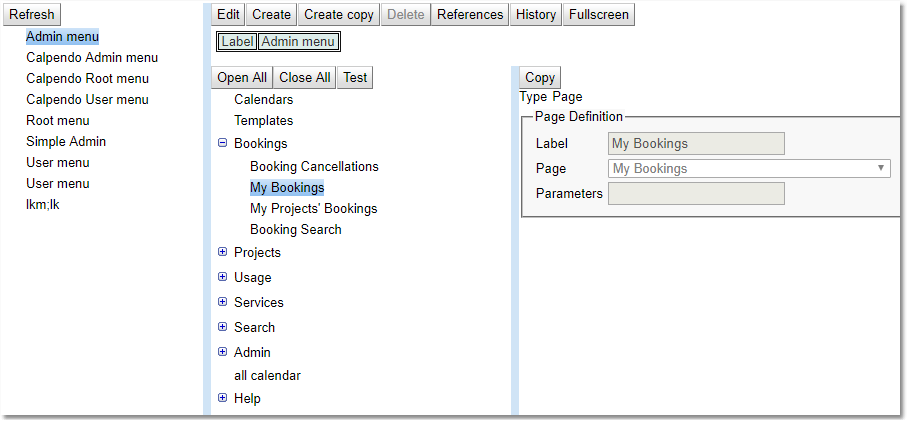Screen dimensions: 907x422
Task: Show the History of this menu
Action: click(x=536, y=14)
